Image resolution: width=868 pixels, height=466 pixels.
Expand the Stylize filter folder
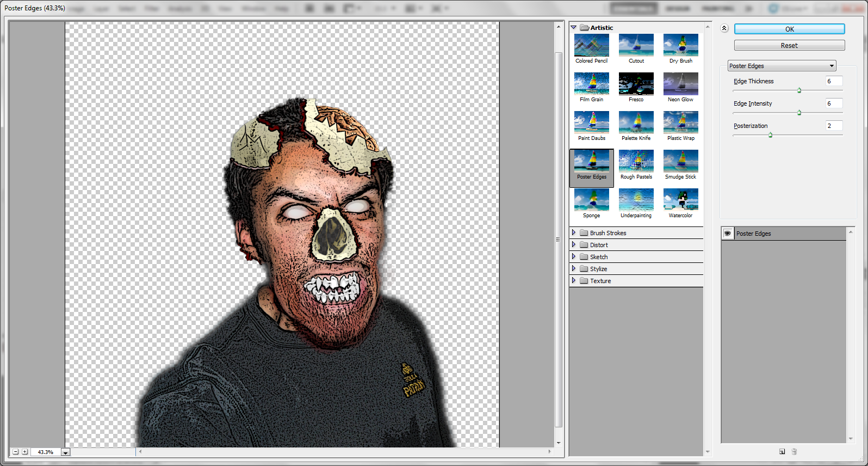point(574,268)
